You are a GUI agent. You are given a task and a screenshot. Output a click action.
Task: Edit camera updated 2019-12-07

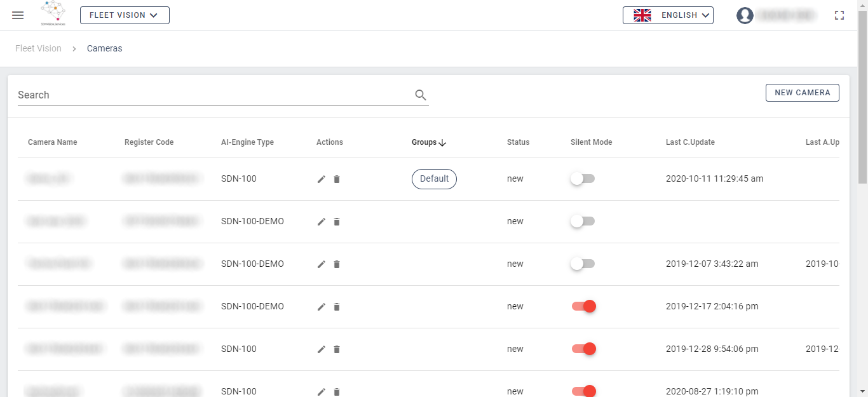point(322,264)
